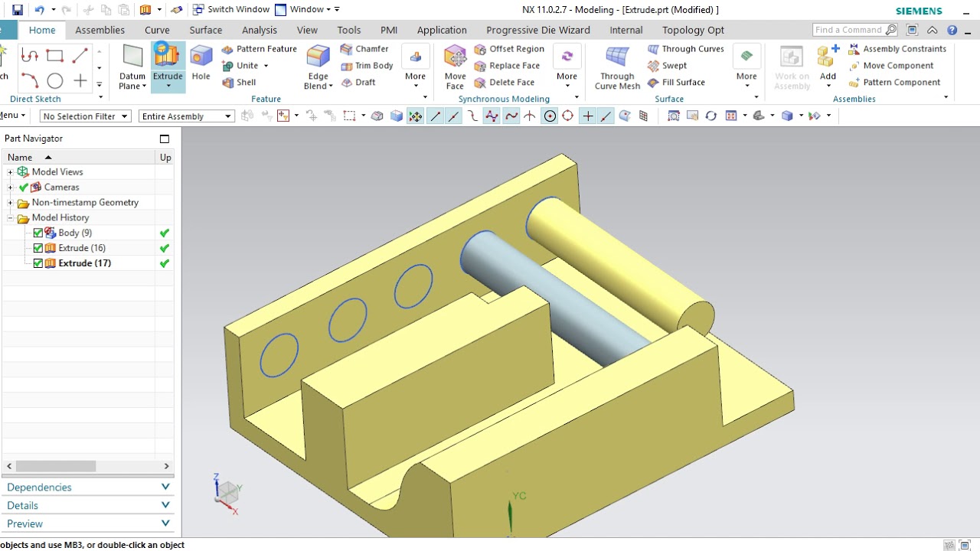Select the Hole feature tool
Viewport: 980px width, 551px height.
click(201, 63)
